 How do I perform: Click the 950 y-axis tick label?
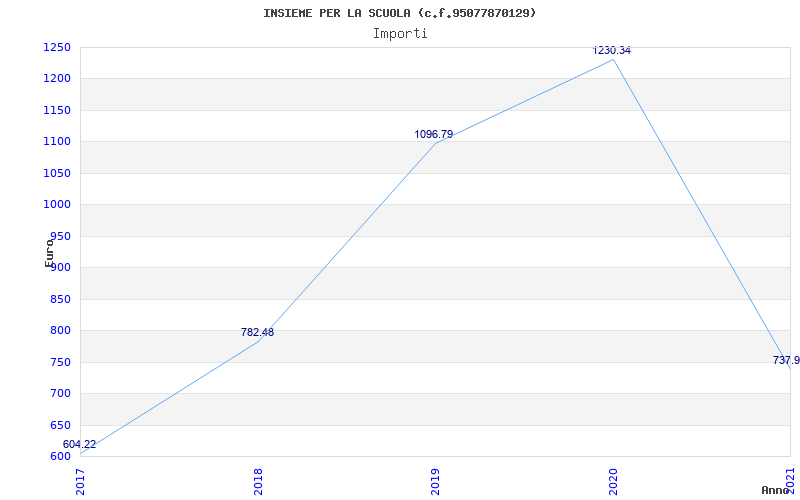59,236
